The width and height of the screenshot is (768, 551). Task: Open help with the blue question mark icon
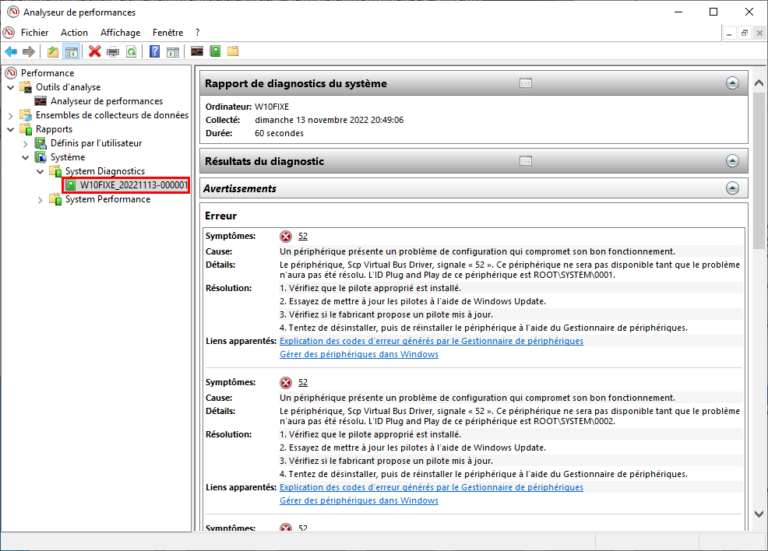point(155,51)
